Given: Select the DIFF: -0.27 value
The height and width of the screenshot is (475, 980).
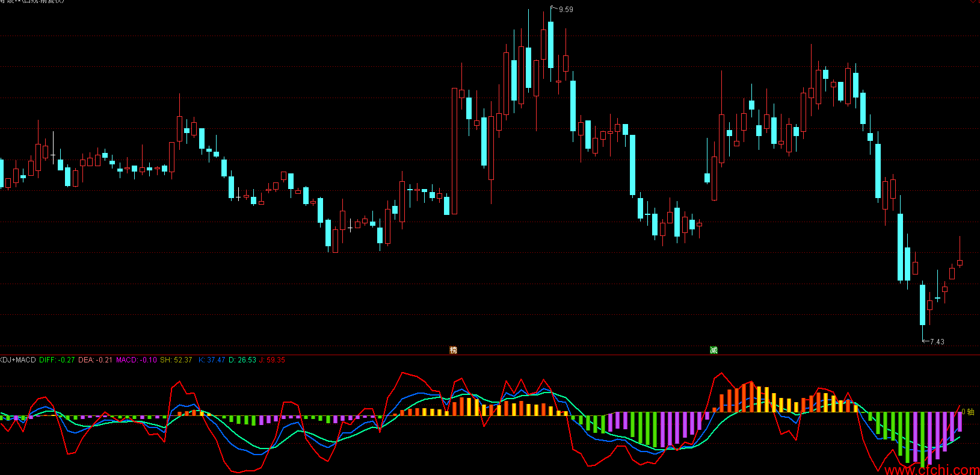Looking at the screenshot, I should coord(57,360).
